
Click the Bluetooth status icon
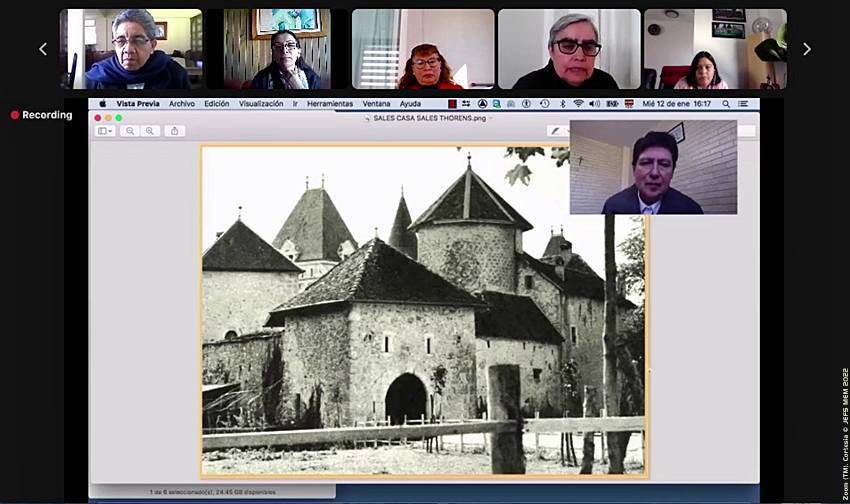pos(563,104)
